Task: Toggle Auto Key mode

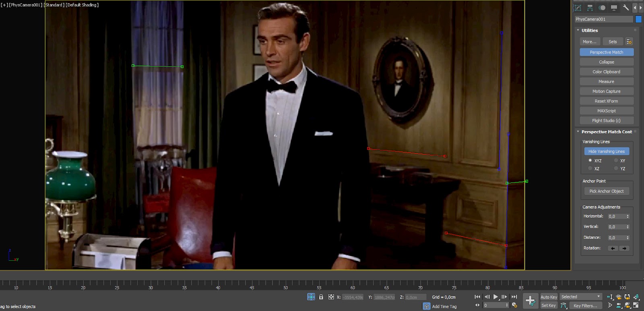Action: pyautogui.click(x=549, y=297)
